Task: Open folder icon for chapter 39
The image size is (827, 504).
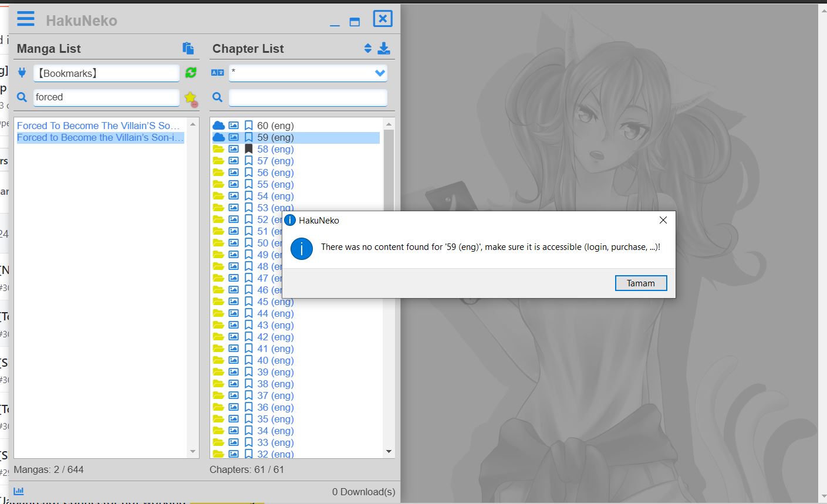Action: pyautogui.click(x=218, y=372)
